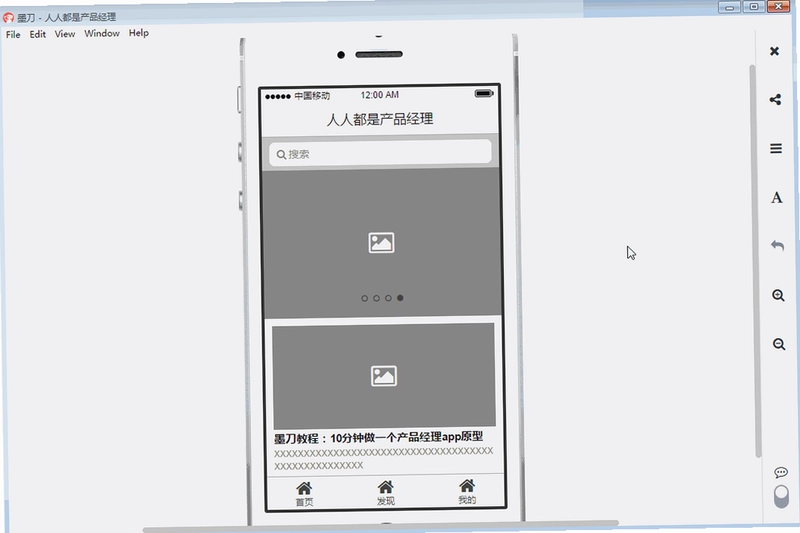
Task: Click the 人人都是产品经理 header title
Action: coord(380,119)
